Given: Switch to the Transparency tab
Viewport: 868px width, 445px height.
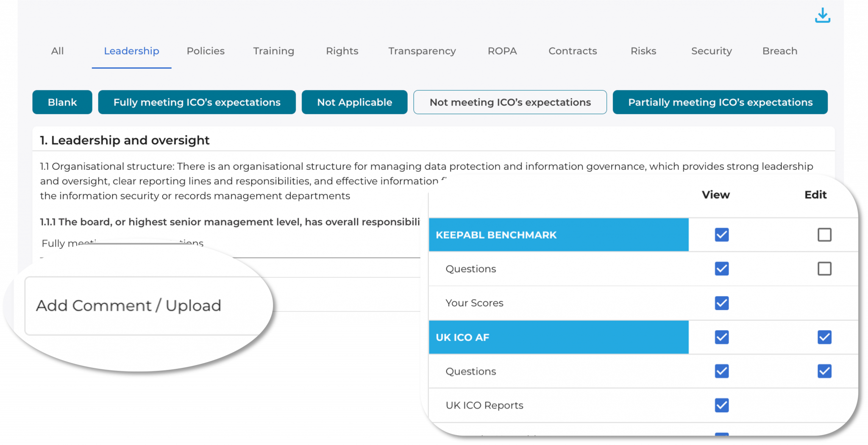Looking at the screenshot, I should (422, 51).
